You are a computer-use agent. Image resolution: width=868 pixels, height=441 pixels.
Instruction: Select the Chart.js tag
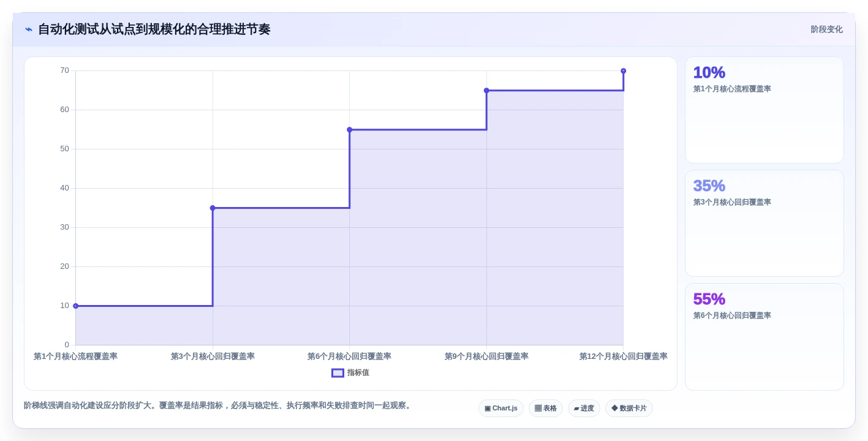501,409
